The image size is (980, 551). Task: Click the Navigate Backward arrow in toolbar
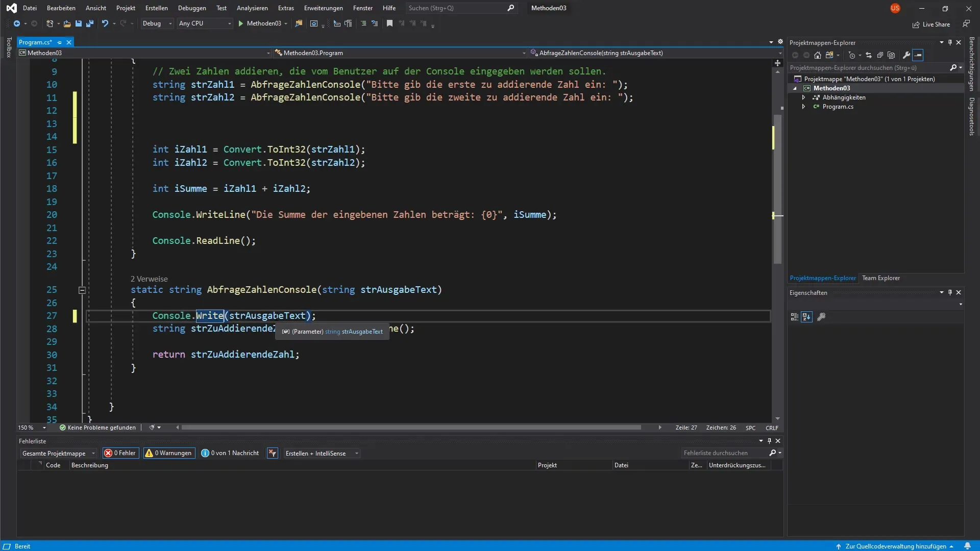[17, 23]
